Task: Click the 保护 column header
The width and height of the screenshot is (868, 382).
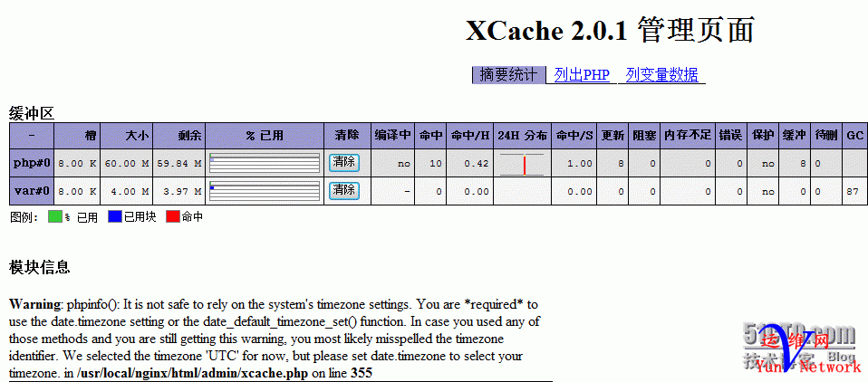Action: [x=763, y=136]
